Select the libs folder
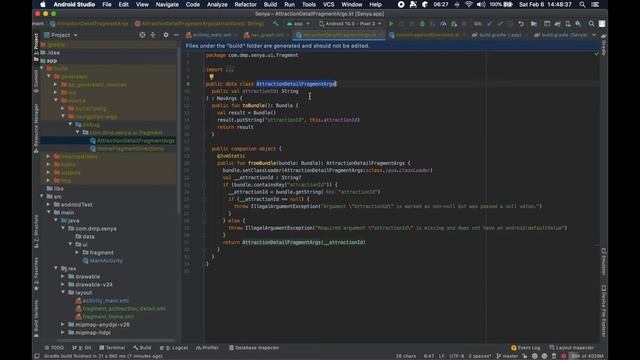The width and height of the screenshot is (640, 360). coord(58,189)
